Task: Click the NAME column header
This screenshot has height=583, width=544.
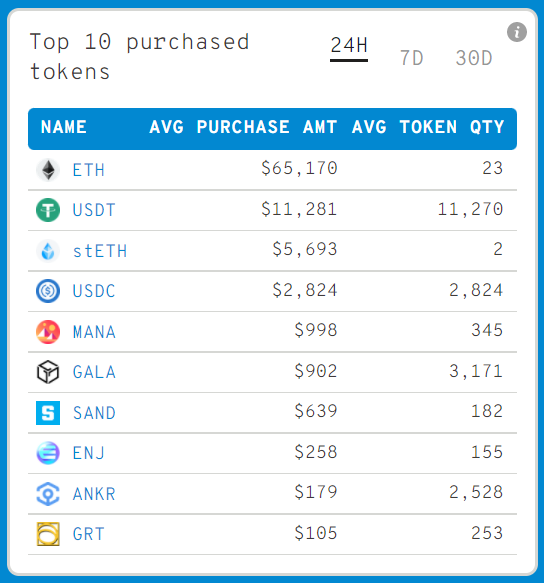Action: (x=64, y=127)
